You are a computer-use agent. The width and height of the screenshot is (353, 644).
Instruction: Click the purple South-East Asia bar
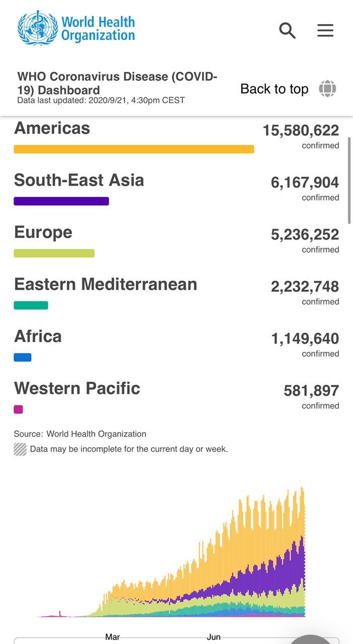[x=61, y=201]
